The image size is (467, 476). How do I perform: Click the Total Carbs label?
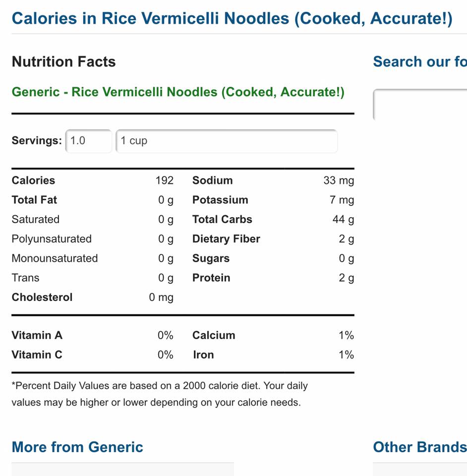(x=222, y=219)
